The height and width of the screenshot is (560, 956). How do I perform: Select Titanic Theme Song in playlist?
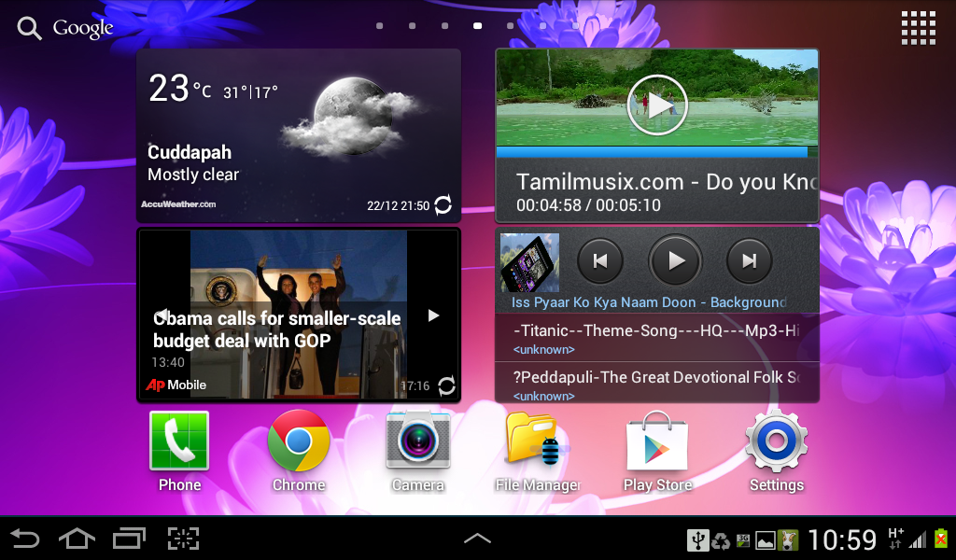point(656,338)
